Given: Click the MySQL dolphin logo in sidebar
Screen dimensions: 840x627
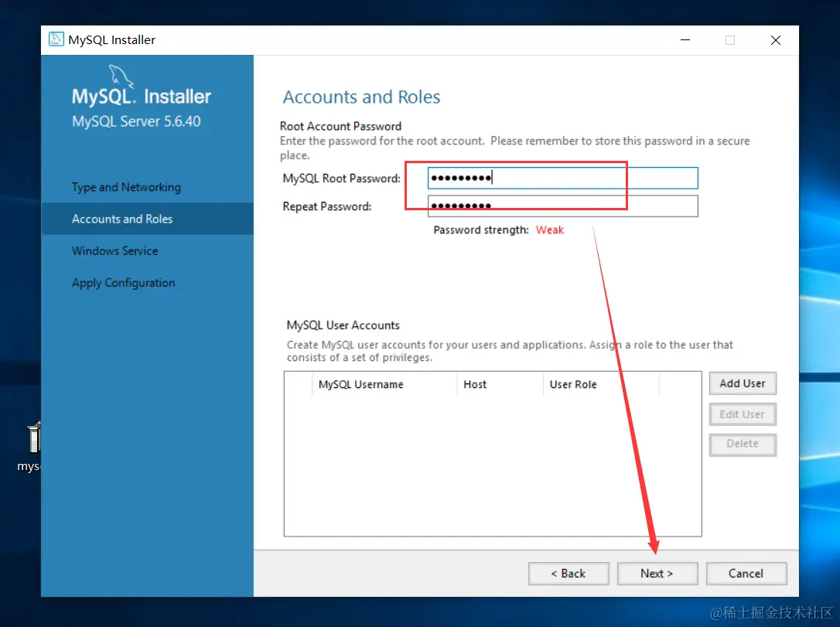Looking at the screenshot, I should click(121, 77).
